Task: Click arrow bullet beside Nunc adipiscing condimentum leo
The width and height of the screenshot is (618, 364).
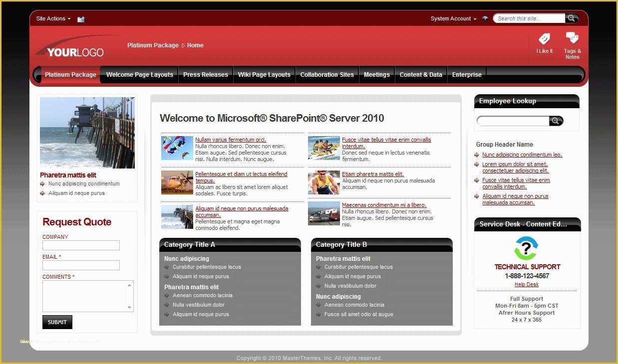Action: click(x=478, y=155)
